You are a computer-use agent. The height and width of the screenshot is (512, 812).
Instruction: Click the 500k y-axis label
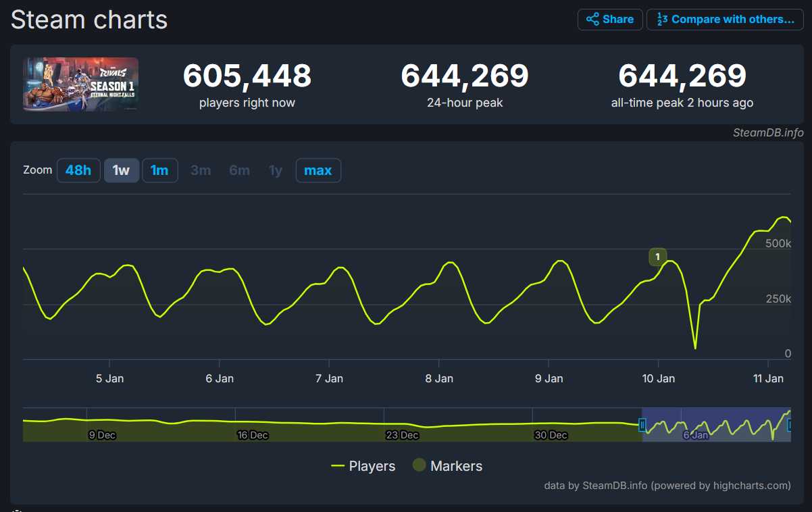coord(778,243)
